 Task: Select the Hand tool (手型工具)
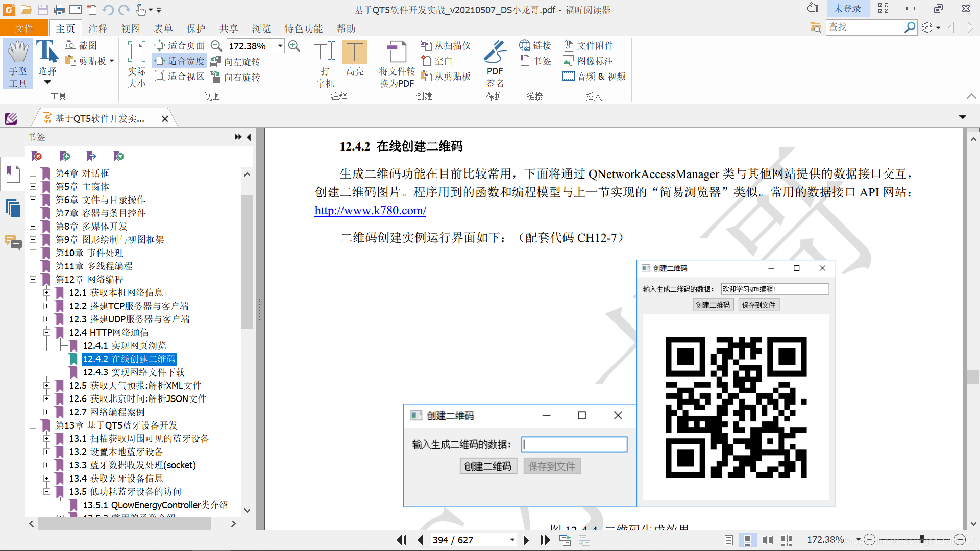click(x=18, y=64)
